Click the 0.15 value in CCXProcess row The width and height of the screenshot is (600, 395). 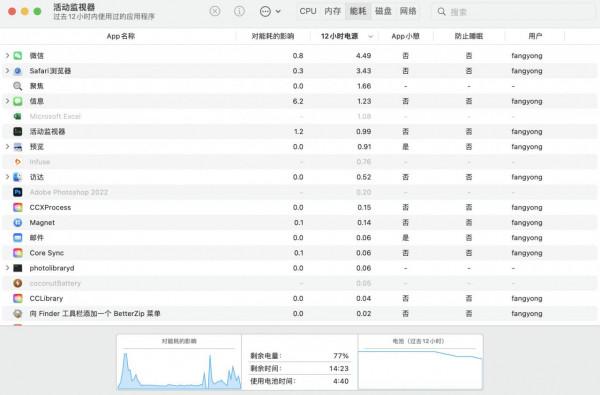[364, 207]
